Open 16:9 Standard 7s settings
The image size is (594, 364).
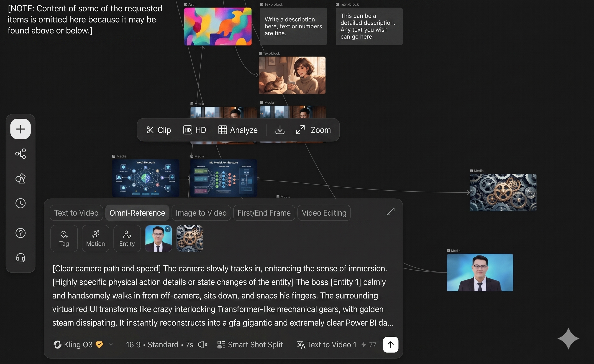(159, 344)
